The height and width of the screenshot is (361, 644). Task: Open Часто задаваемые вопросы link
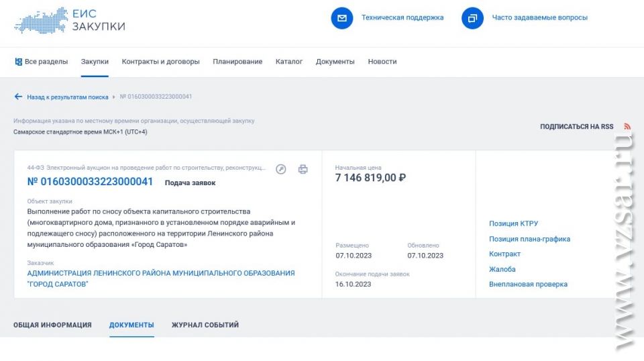click(539, 17)
